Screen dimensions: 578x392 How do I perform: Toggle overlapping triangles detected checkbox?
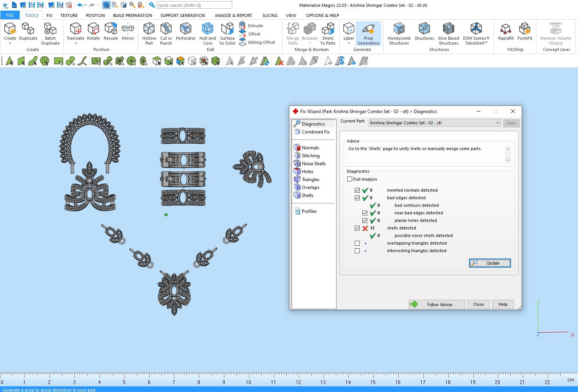tap(357, 243)
